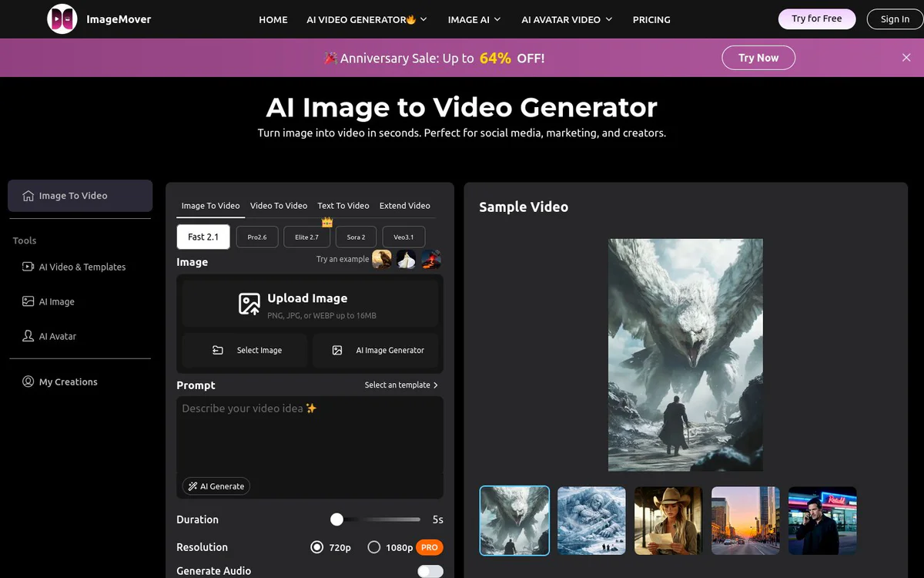The height and width of the screenshot is (578, 924).
Task: Choose Pro2.6 model
Action: coord(257,237)
